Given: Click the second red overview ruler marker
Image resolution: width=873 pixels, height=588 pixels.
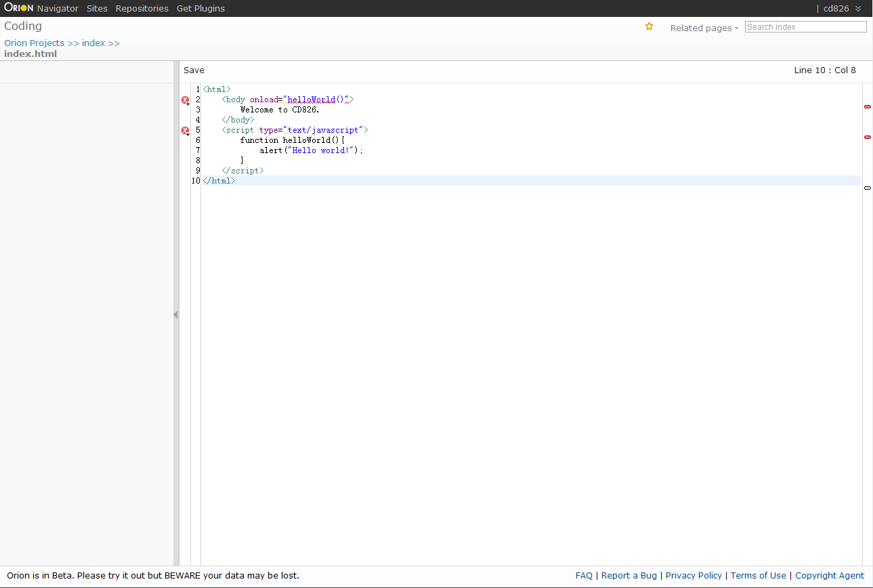Looking at the screenshot, I should [868, 137].
